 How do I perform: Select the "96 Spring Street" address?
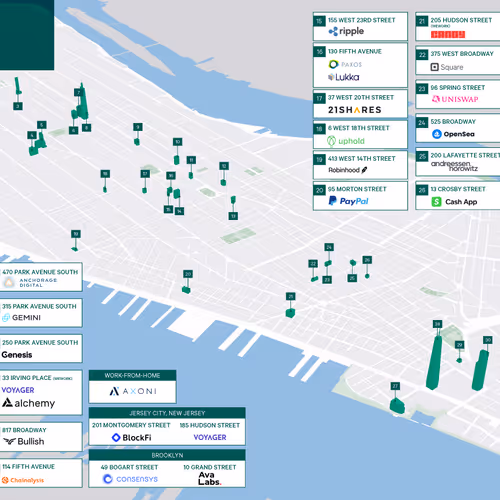pyautogui.click(x=457, y=88)
